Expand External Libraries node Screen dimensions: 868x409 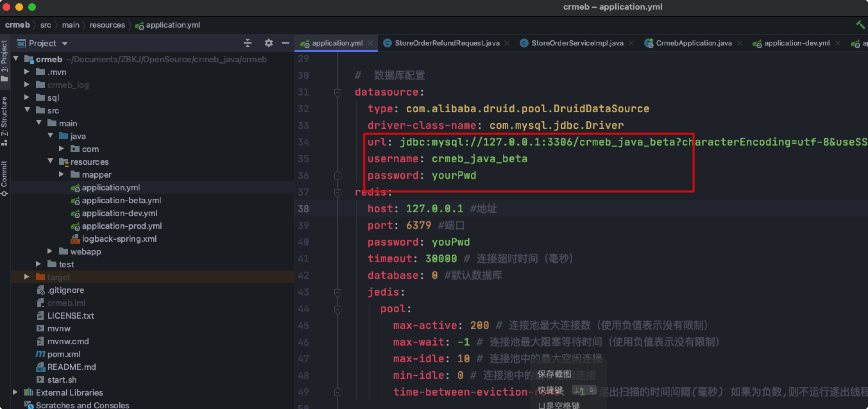15,392
